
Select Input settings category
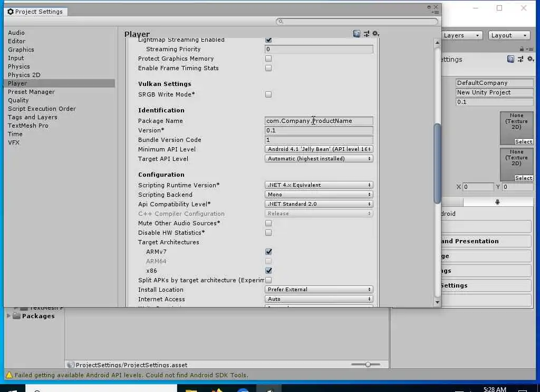[16, 58]
